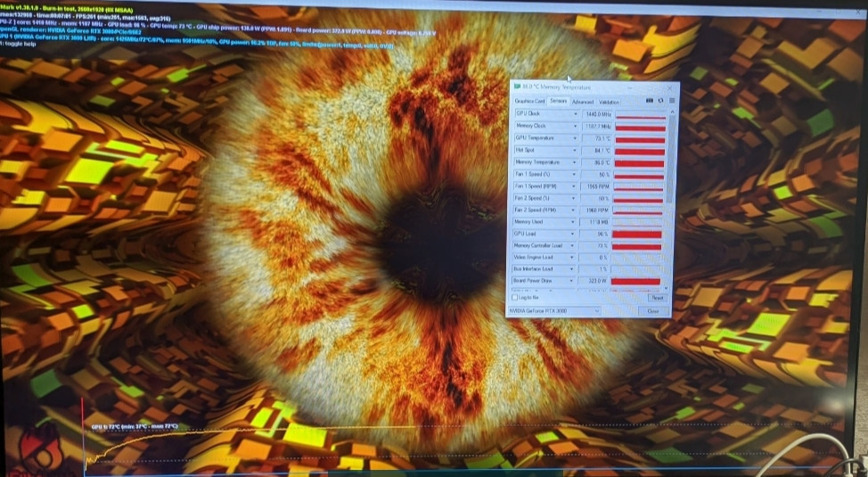Image resolution: width=868 pixels, height=477 pixels.
Task: Open the Fan 1 Speed (%) dropdown
Action: click(574, 175)
